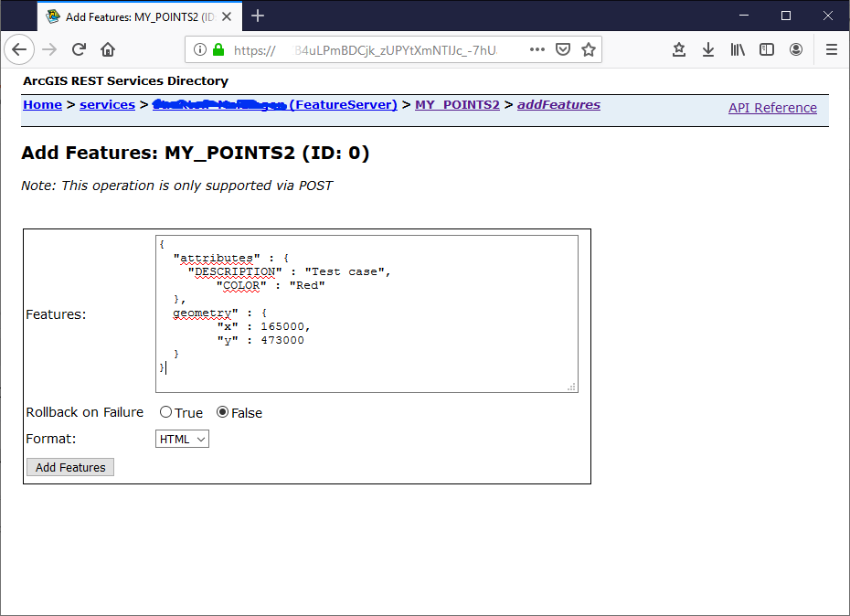
Task: Go back to the previous page
Action: click(x=19, y=50)
